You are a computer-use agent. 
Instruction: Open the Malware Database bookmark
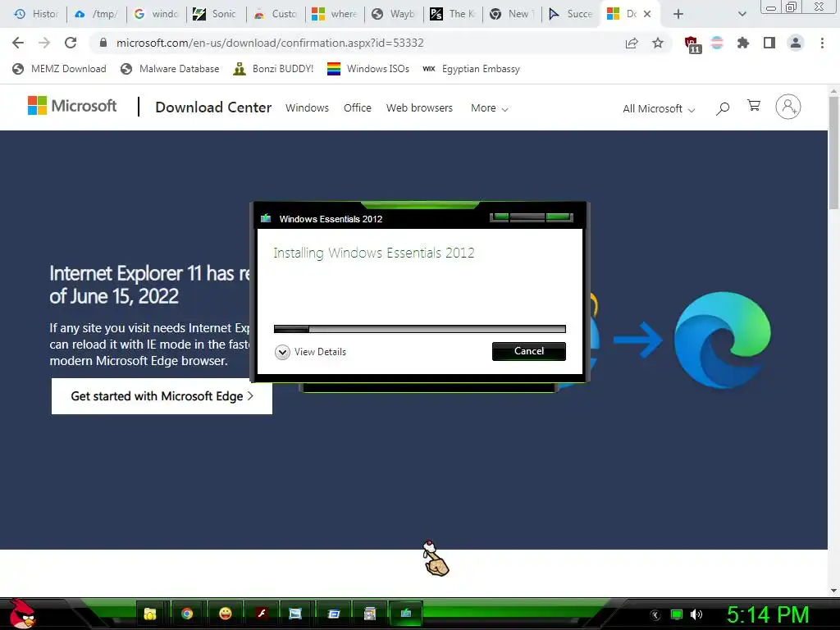(170, 69)
